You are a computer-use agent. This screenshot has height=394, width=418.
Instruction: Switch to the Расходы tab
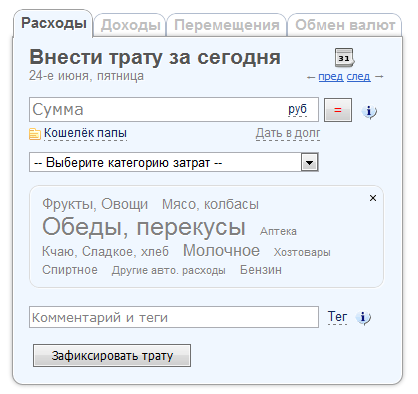[54, 23]
